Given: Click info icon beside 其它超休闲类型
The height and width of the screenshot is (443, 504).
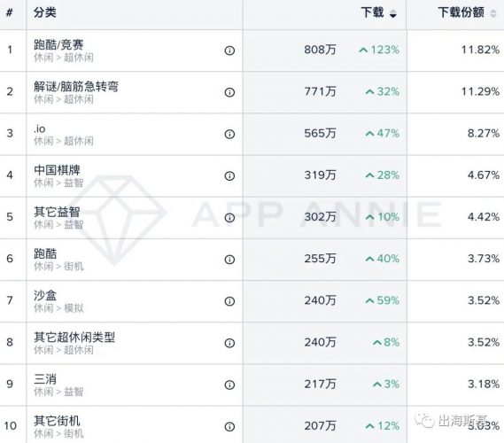Looking at the screenshot, I should (229, 343).
